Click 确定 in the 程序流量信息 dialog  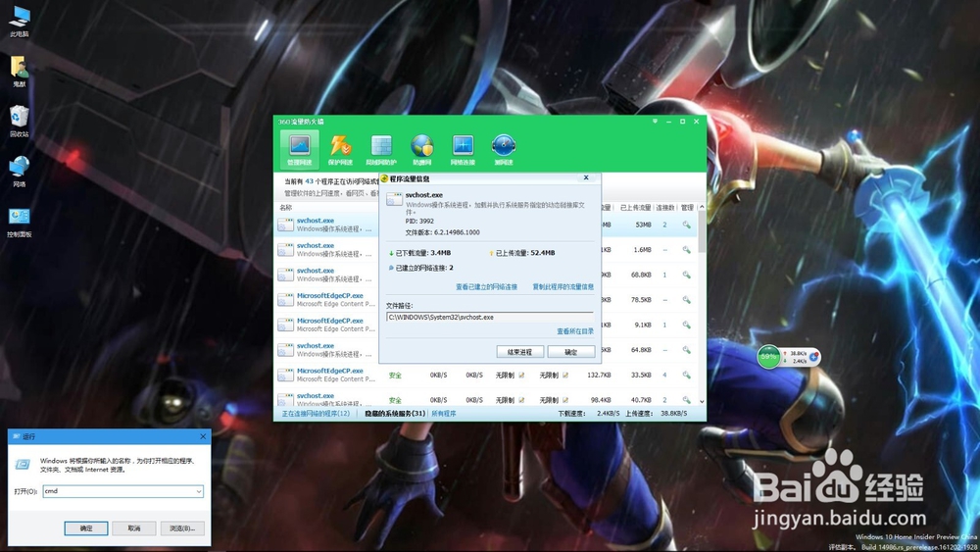(x=570, y=352)
